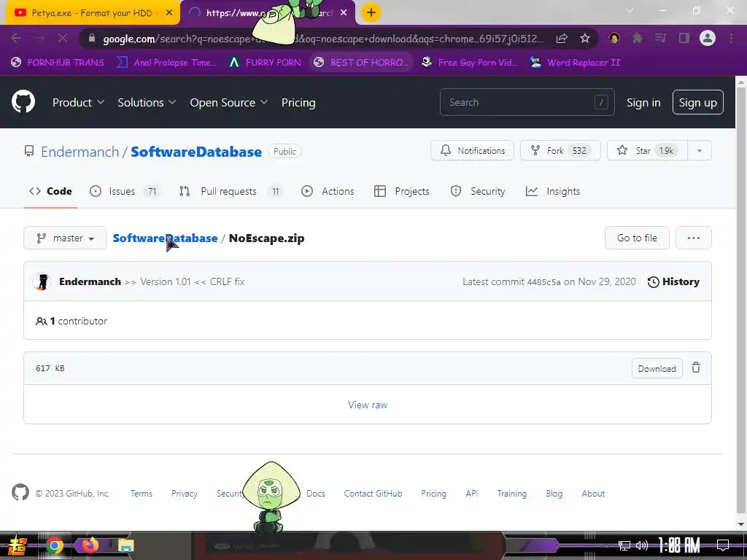Click Endermanch avatar in commit row
This screenshot has width=747, height=560.
pyautogui.click(x=42, y=281)
